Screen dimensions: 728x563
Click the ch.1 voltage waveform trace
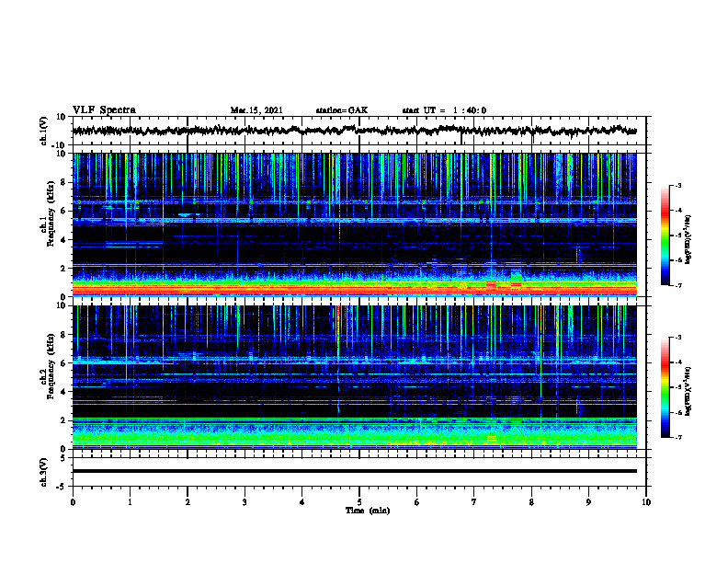point(354,131)
